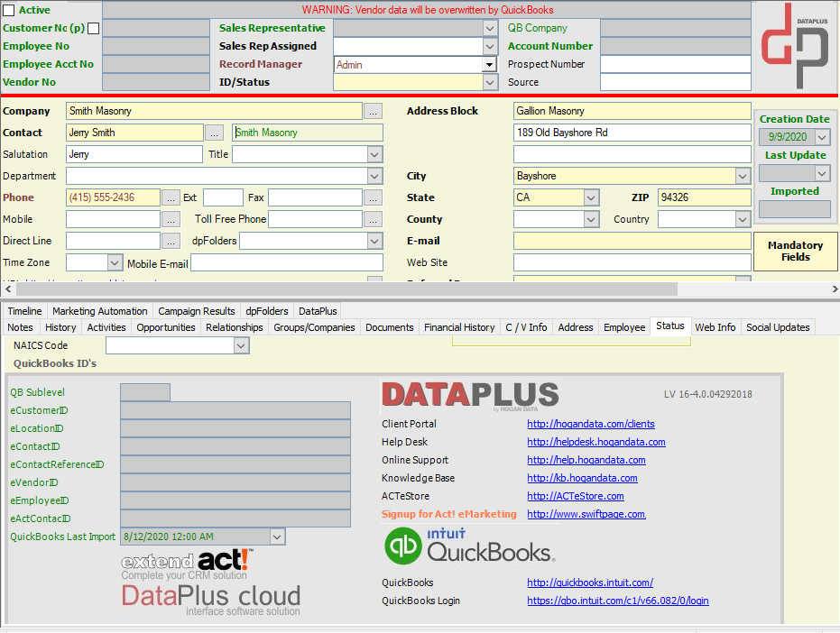The height and width of the screenshot is (633, 840).
Task: Click the ellipsis button beside Fax field
Action: [x=373, y=197]
